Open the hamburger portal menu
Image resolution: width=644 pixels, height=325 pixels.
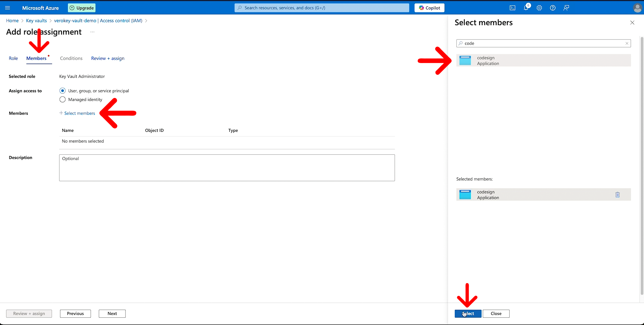coord(7,8)
